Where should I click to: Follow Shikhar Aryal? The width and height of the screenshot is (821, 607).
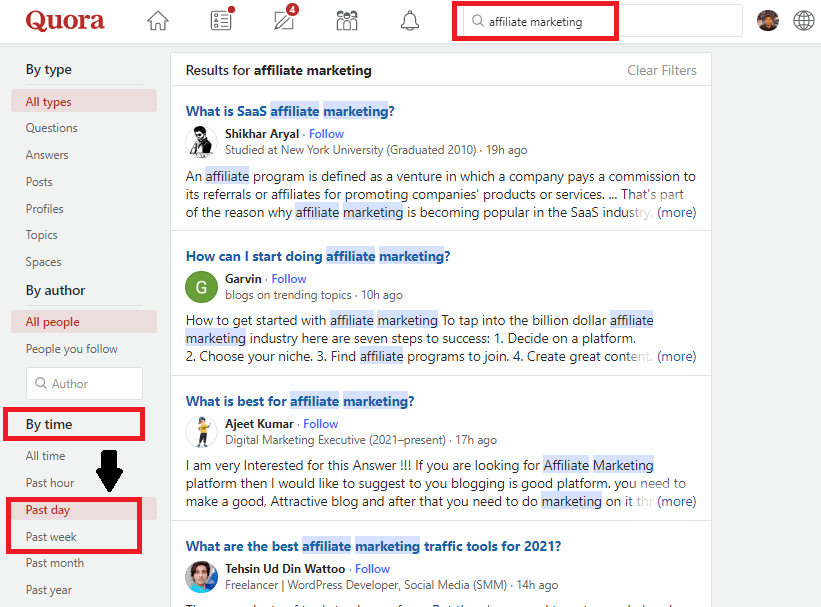pyautogui.click(x=326, y=134)
